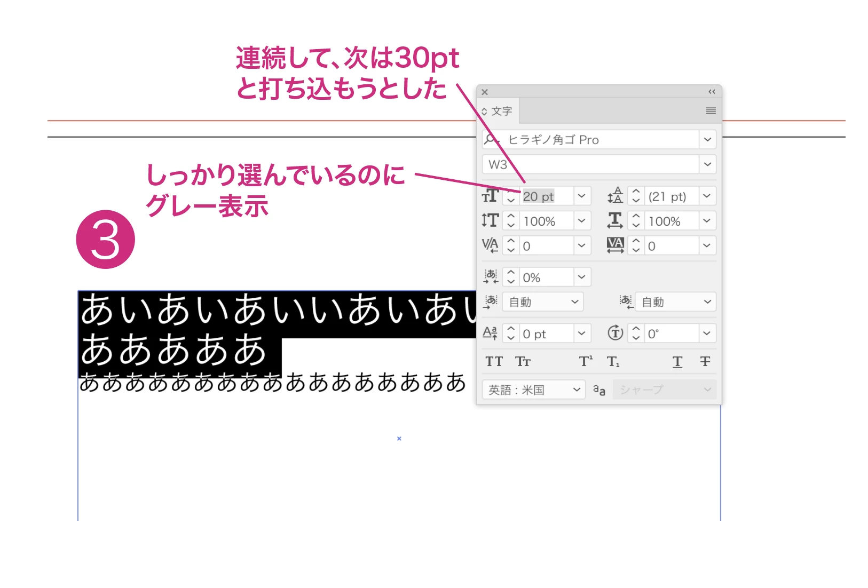Open the disabled シャープ anti-alias dropdown
Image resolution: width=868 pixels, height=588 pixels.
[x=665, y=390]
